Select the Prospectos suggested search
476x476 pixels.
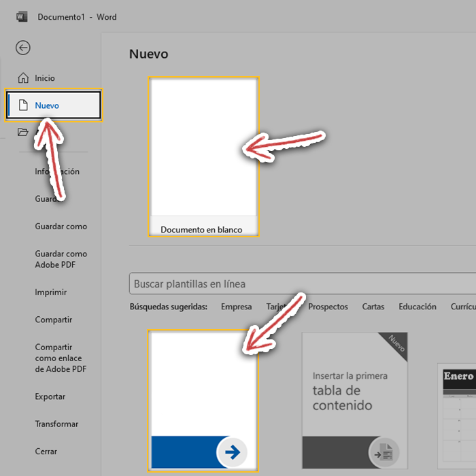coord(328,307)
